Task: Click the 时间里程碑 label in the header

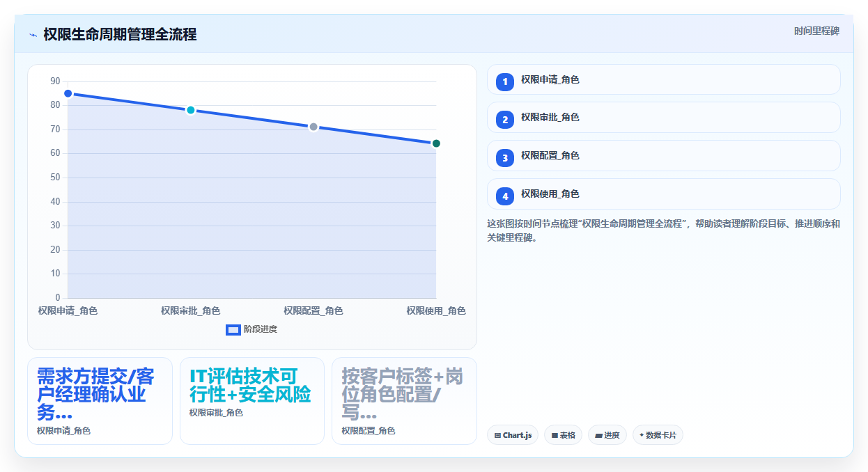Action: [816, 31]
